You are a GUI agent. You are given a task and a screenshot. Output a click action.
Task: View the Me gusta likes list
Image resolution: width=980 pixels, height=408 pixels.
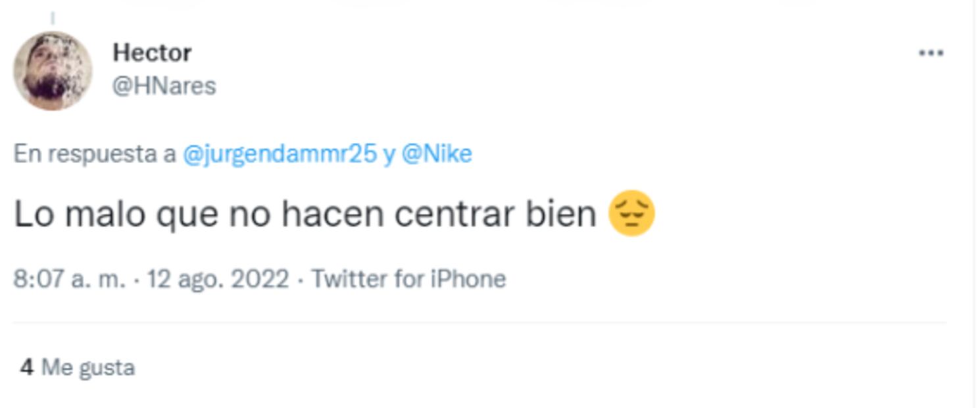[x=87, y=367]
